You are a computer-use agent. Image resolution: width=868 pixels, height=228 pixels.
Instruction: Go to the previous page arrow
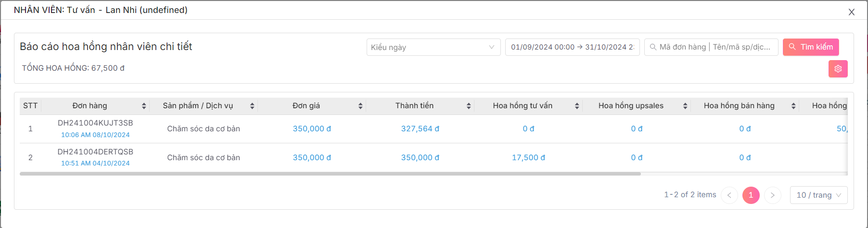pos(729,195)
